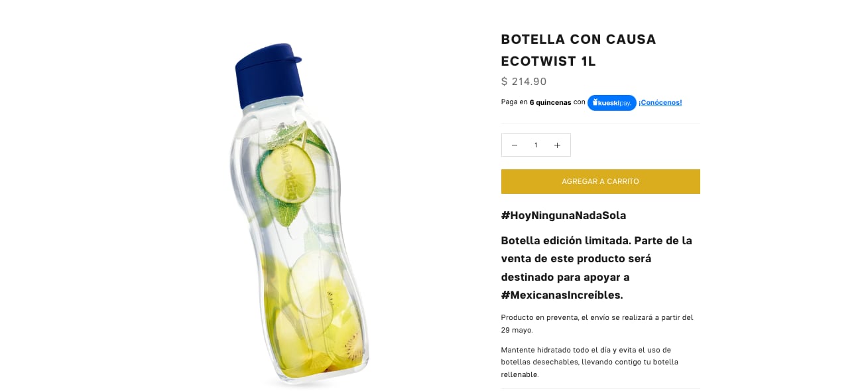This screenshot has height=391, width=868.
Task: Increase quantity with the plus icon
Action: pyautogui.click(x=557, y=145)
